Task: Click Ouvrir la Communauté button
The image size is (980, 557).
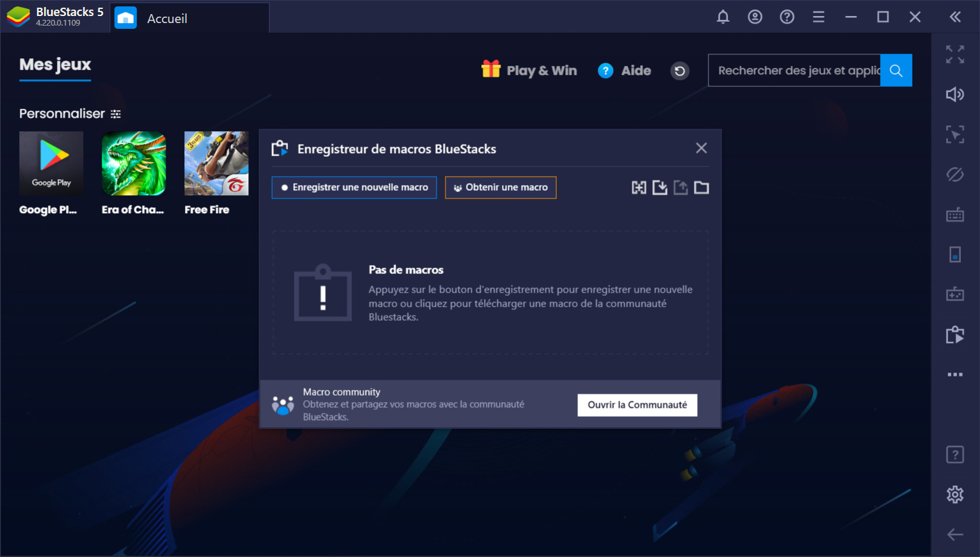Action: [x=638, y=405]
